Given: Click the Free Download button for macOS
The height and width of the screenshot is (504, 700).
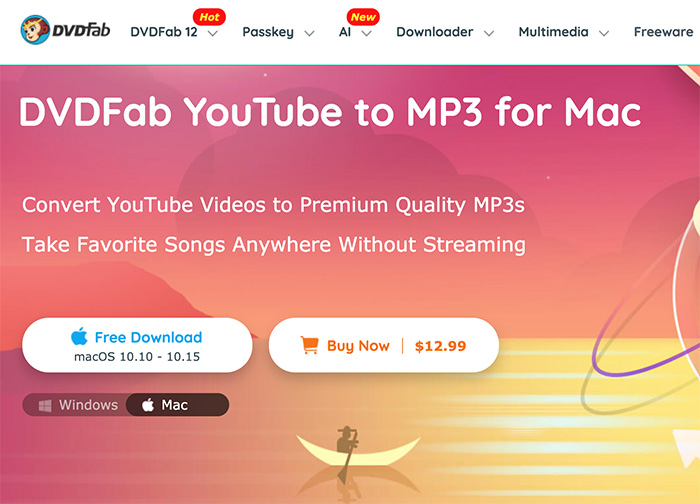Looking at the screenshot, I should pyautogui.click(x=137, y=345).
